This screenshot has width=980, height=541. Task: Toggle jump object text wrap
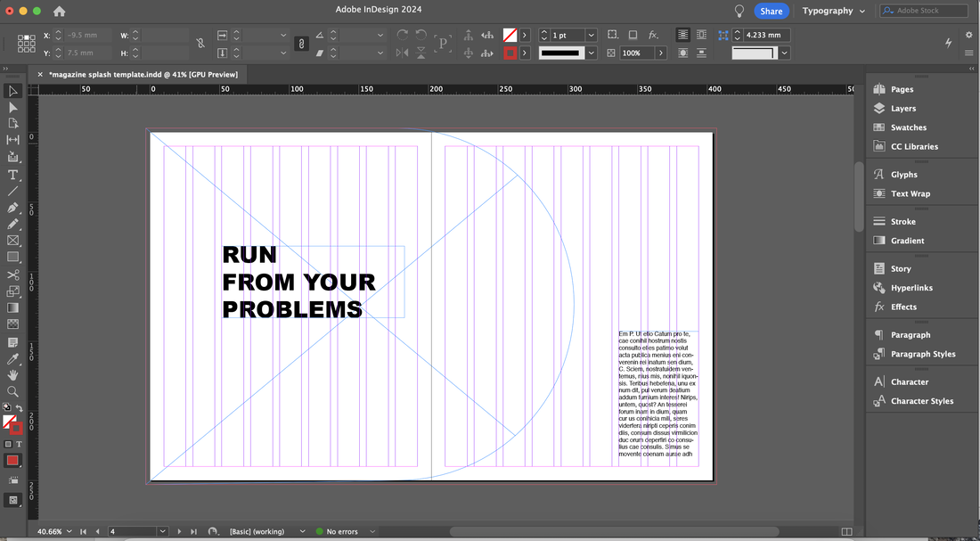[701, 53]
